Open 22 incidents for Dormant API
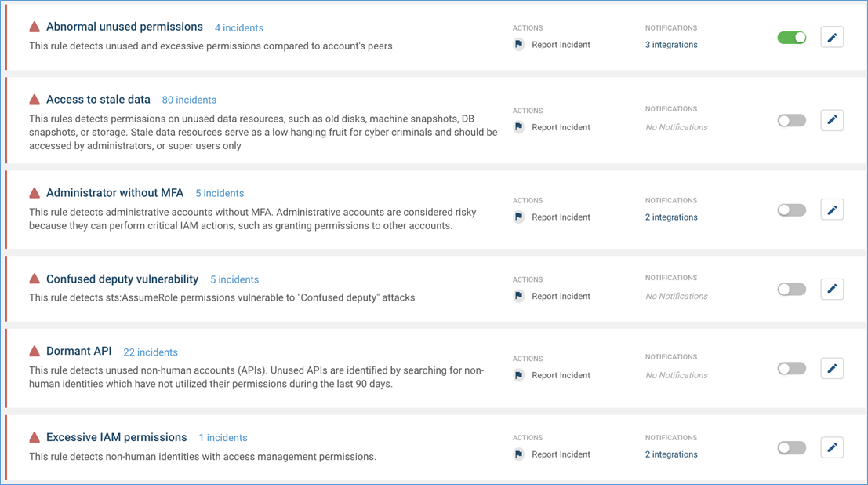 pos(150,352)
